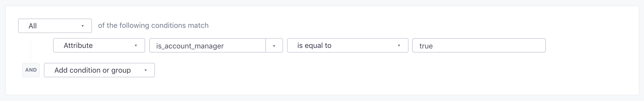Open Add condition or group menu
Screen dimensions: 644x101
pos(99,70)
